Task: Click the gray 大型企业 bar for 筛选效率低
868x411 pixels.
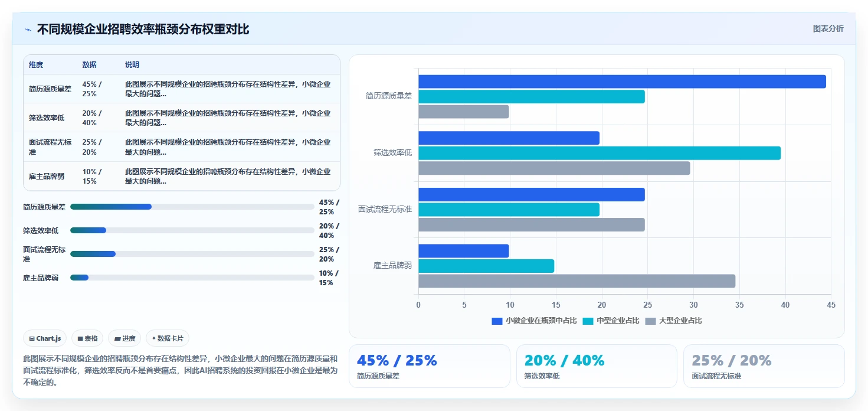Action: (x=554, y=168)
